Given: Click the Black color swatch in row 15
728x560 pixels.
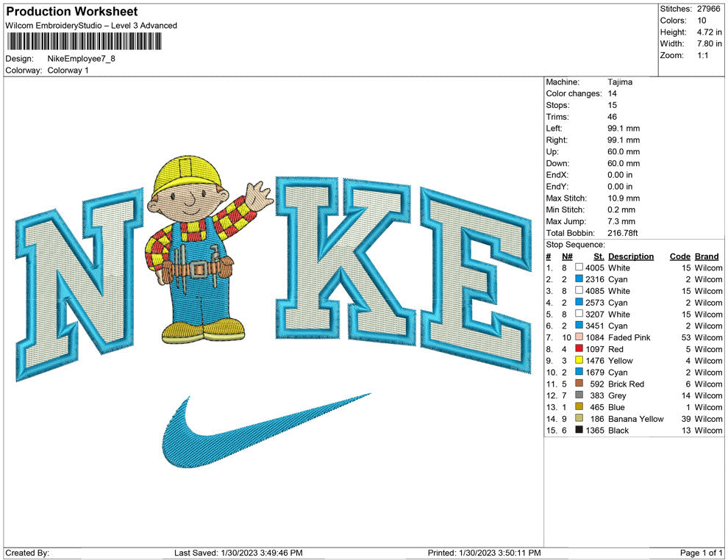Looking at the screenshot, I should 579,430.
